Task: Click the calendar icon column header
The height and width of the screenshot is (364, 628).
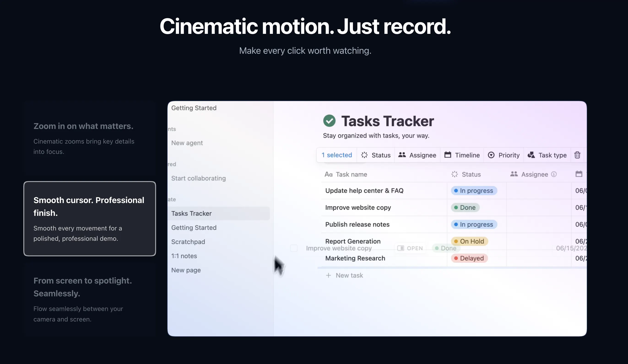Action: click(579, 174)
